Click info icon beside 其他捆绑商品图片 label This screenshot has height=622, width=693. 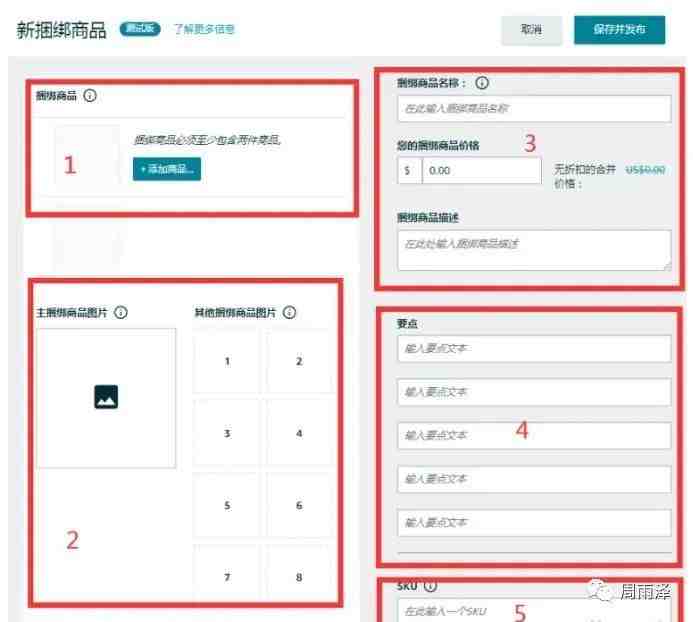point(289,313)
